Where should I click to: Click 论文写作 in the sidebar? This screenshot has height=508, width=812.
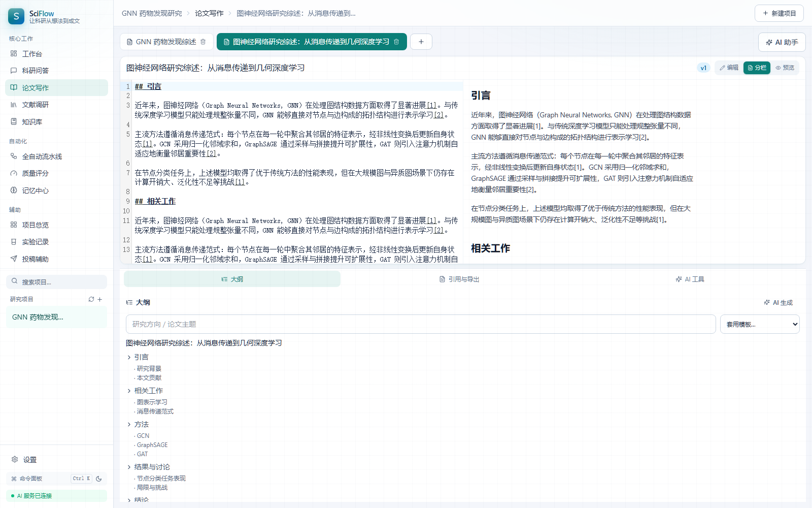click(x=56, y=87)
